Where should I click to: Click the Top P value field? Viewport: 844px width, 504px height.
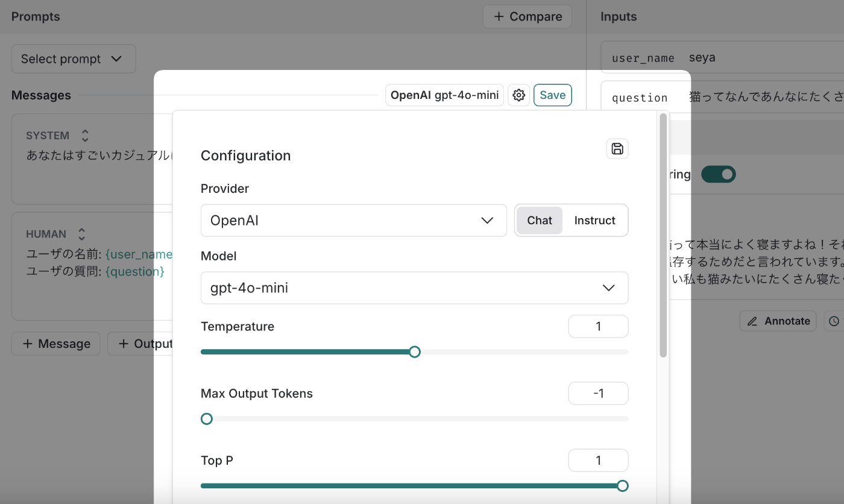point(599,461)
